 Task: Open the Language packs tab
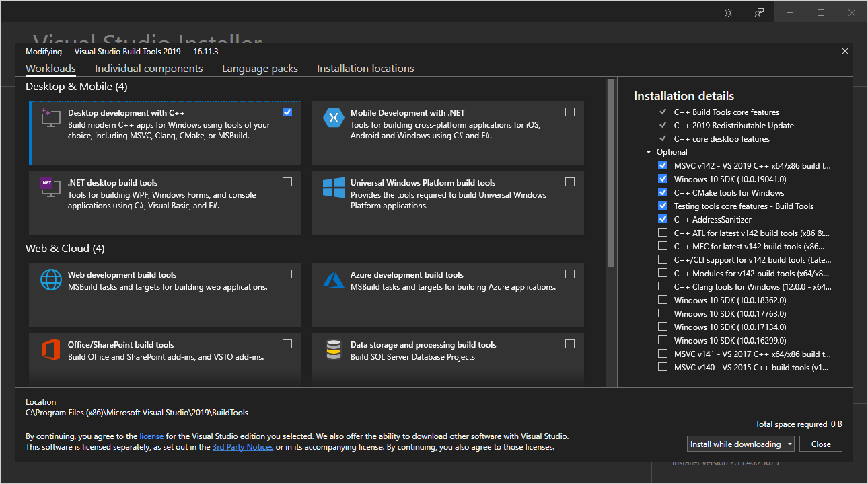(260, 69)
